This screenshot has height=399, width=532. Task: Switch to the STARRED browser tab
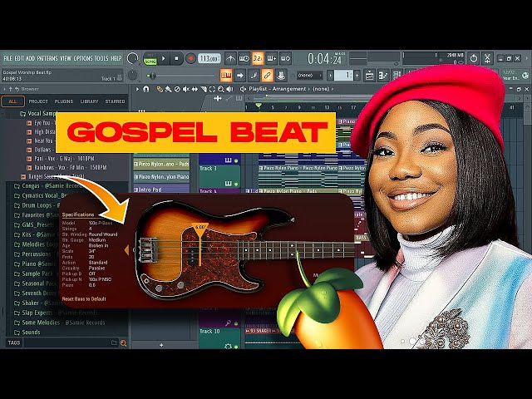[115, 101]
